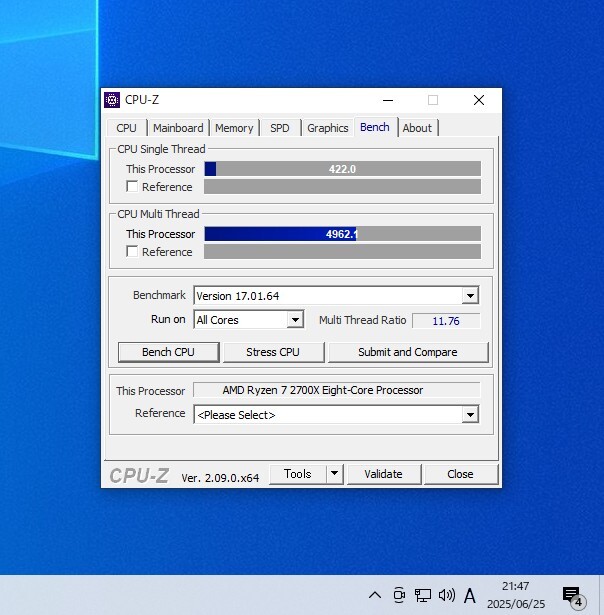The image size is (604, 615).
Task: Click the Multi Thread score bar 4962.1
Action: pyautogui.click(x=342, y=234)
